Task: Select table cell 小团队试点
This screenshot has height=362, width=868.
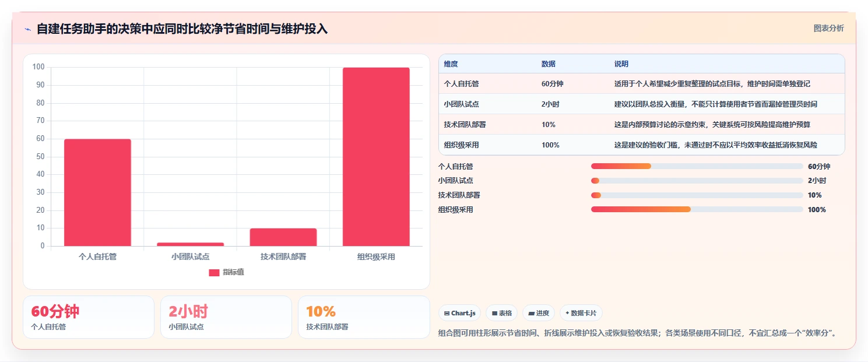Action: [462, 104]
